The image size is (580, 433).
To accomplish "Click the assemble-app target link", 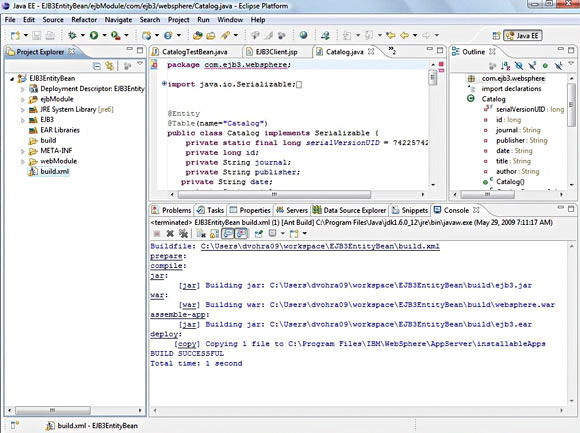I will tap(178, 315).
